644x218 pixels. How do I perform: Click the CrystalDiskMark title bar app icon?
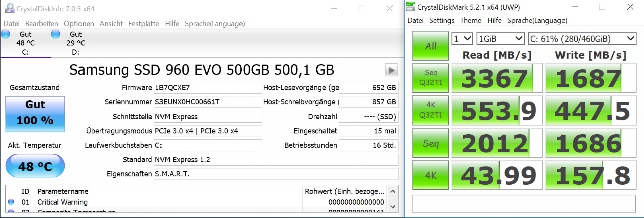pyautogui.click(x=411, y=7)
